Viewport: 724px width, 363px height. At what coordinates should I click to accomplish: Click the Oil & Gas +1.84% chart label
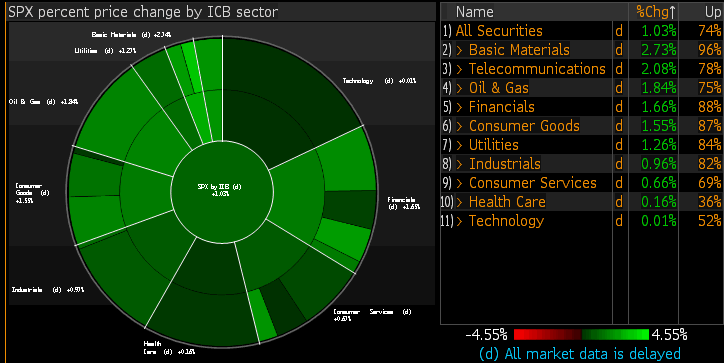coord(43,102)
